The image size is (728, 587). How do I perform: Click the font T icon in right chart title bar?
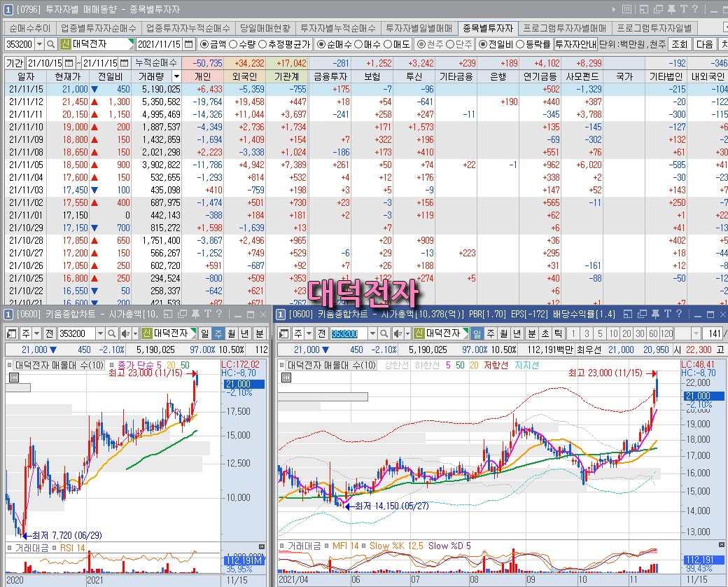coord(668,315)
